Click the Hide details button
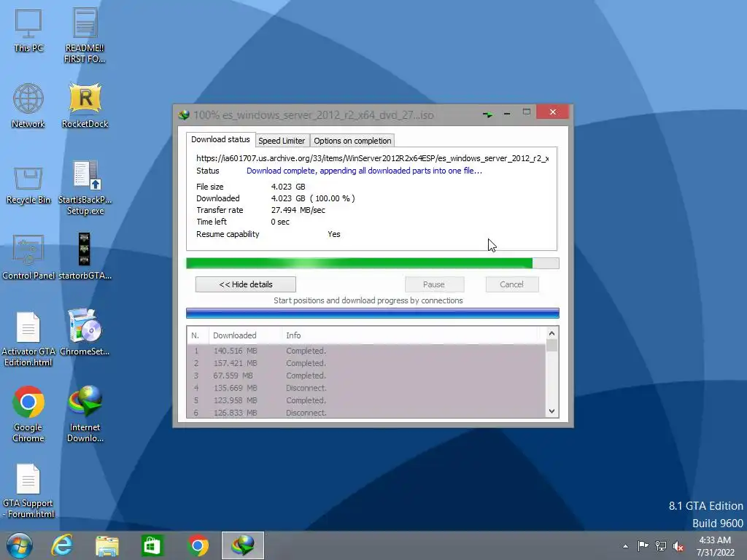The image size is (747, 560). tap(245, 284)
